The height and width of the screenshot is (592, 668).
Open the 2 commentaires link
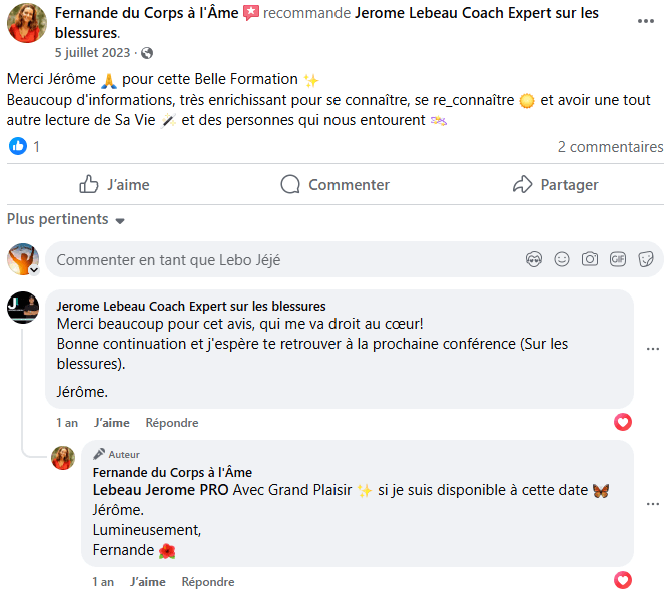coord(610,147)
